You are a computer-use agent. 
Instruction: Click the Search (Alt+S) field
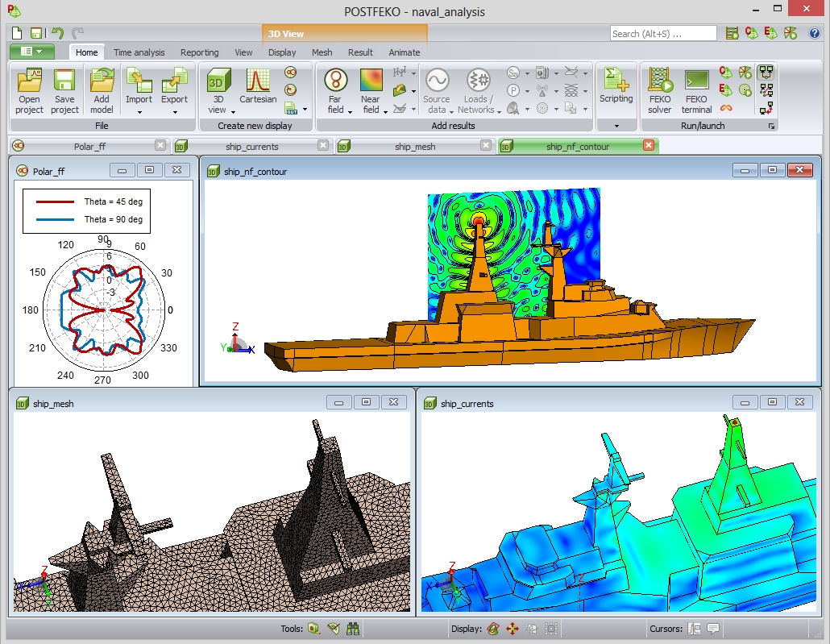[x=663, y=33]
